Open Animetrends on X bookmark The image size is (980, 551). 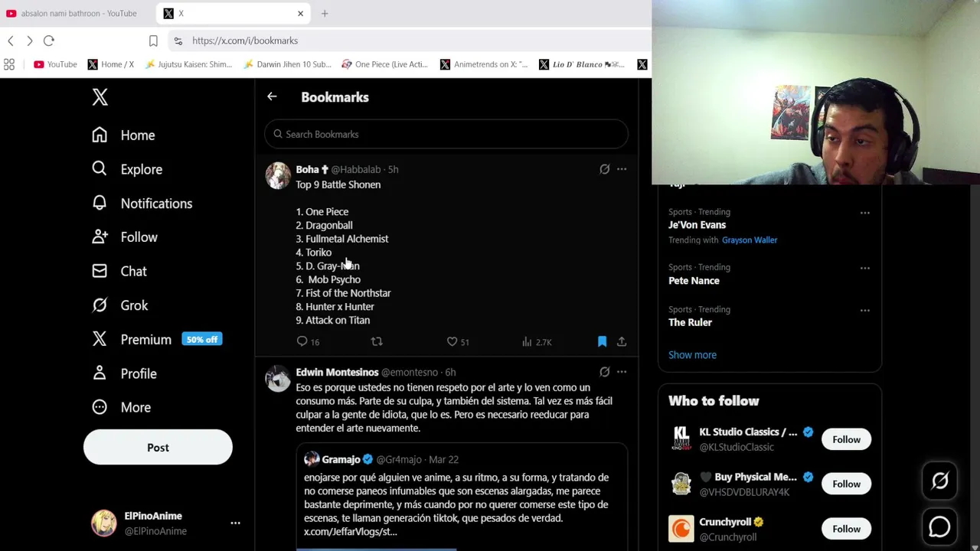click(484, 64)
